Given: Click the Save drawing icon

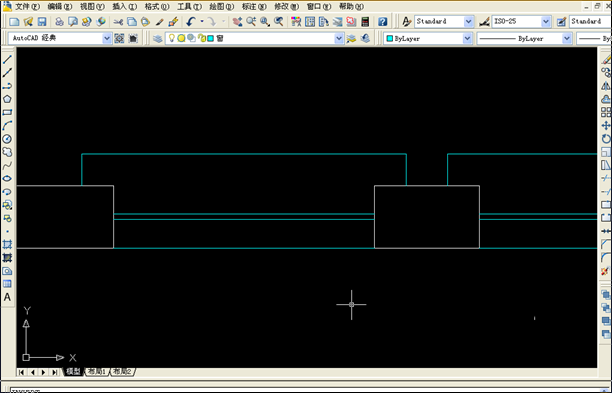Looking at the screenshot, I should tap(42, 21).
